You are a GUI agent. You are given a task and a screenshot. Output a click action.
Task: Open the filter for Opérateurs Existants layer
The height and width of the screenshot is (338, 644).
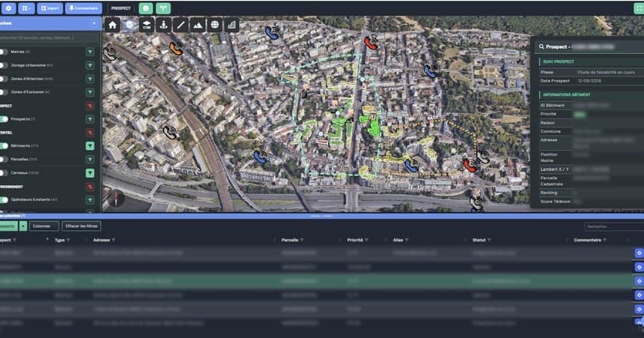click(x=90, y=200)
